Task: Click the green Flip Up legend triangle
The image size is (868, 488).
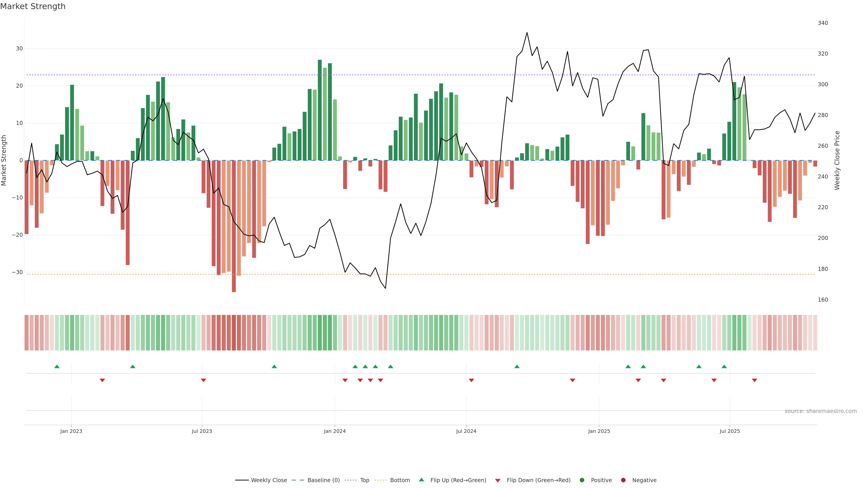Action: click(421, 480)
